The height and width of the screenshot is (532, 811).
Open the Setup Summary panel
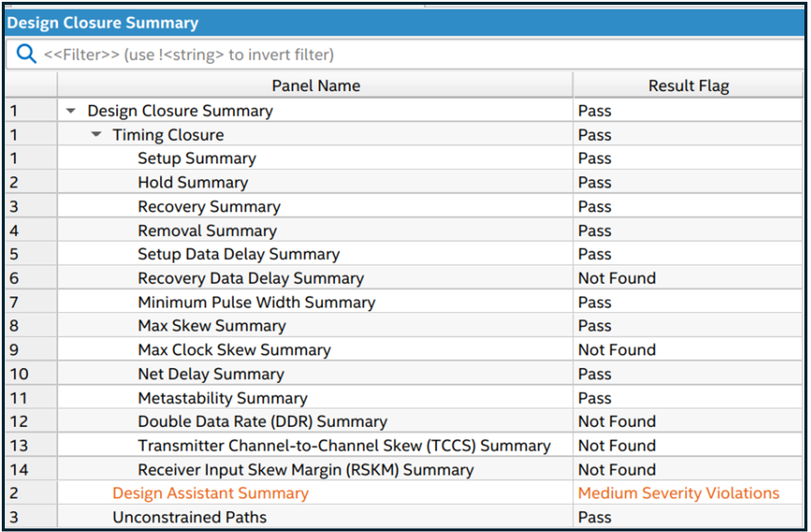(x=197, y=159)
